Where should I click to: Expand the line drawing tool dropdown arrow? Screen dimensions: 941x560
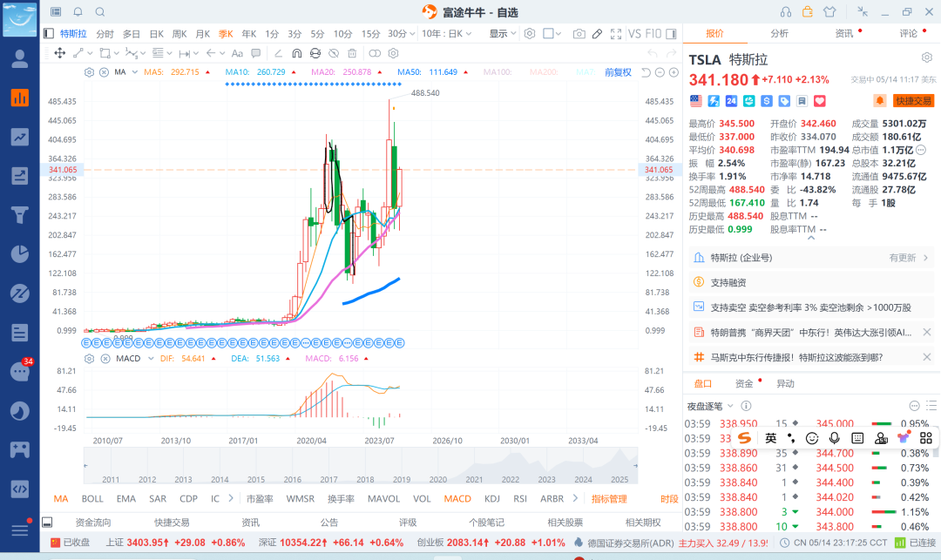point(90,53)
